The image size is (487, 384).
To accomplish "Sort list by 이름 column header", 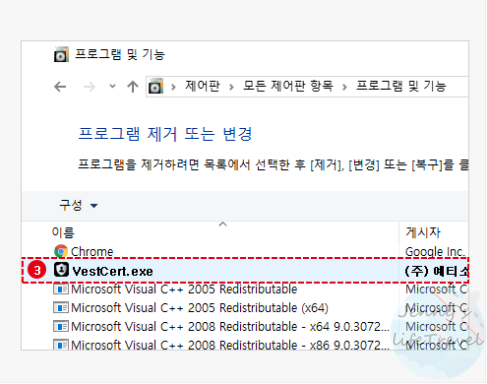I will [63, 232].
